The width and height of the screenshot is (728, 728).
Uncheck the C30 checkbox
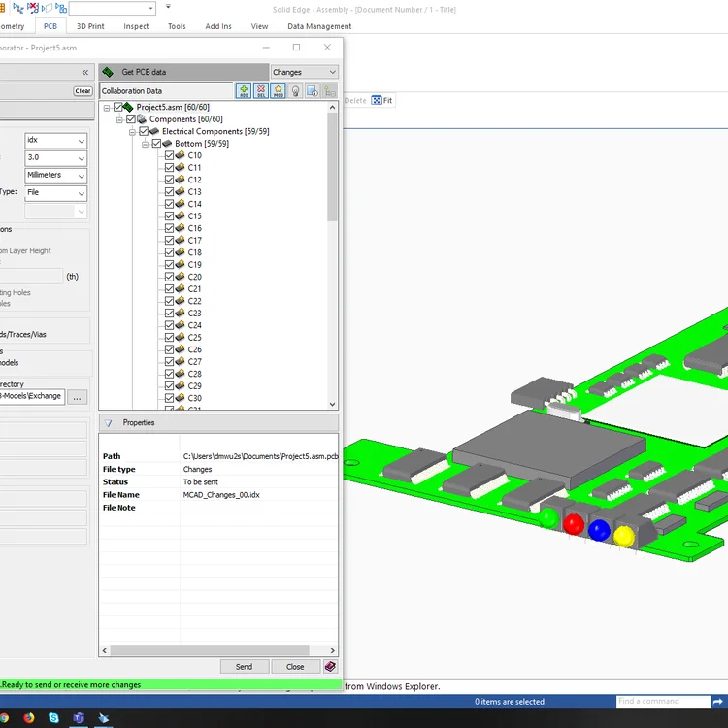pyautogui.click(x=170, y=398)
